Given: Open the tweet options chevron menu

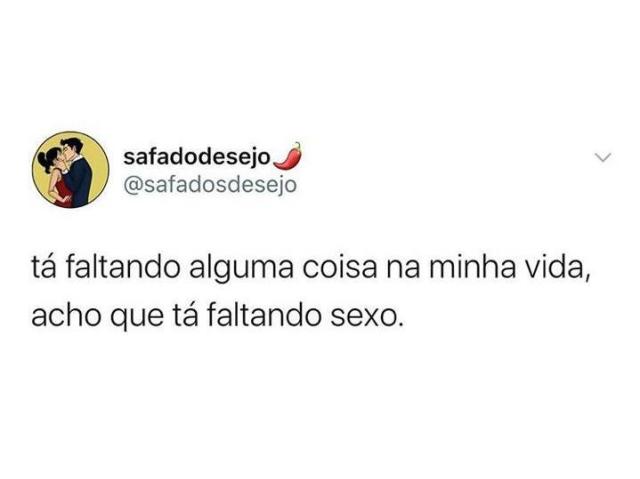Looking at the screenshot, I should pos(603,157).
